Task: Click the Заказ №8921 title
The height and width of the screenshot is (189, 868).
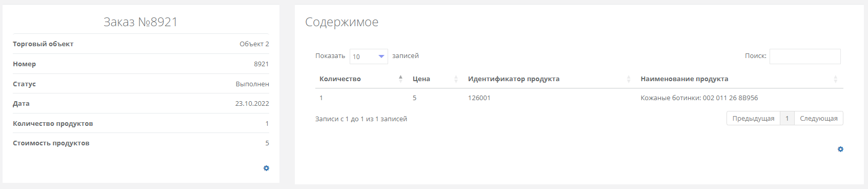Action: (x=140, y=22)
